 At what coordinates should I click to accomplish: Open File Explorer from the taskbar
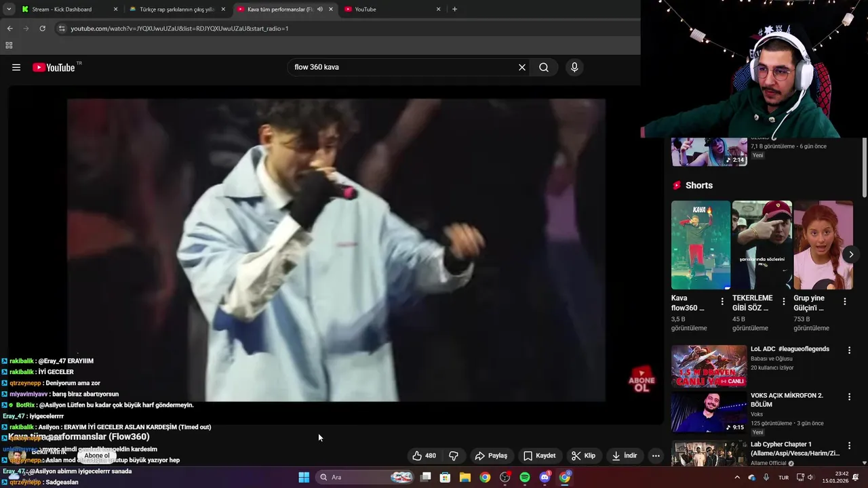click(x=465, y=477)
